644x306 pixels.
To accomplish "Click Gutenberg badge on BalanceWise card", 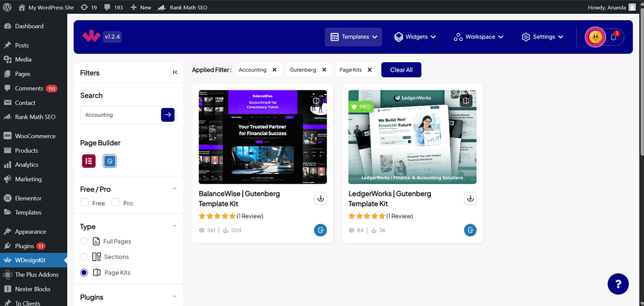I will tap(321, 230).
